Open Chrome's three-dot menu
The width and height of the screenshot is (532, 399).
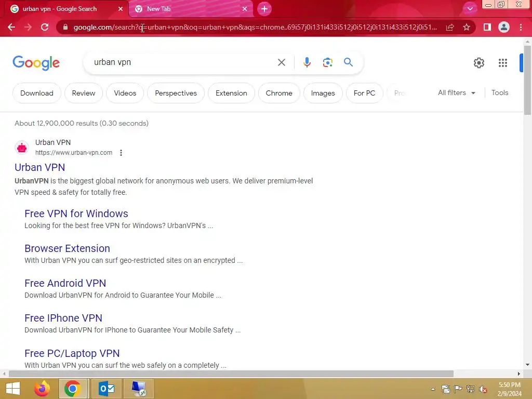(x=521, y=27)
